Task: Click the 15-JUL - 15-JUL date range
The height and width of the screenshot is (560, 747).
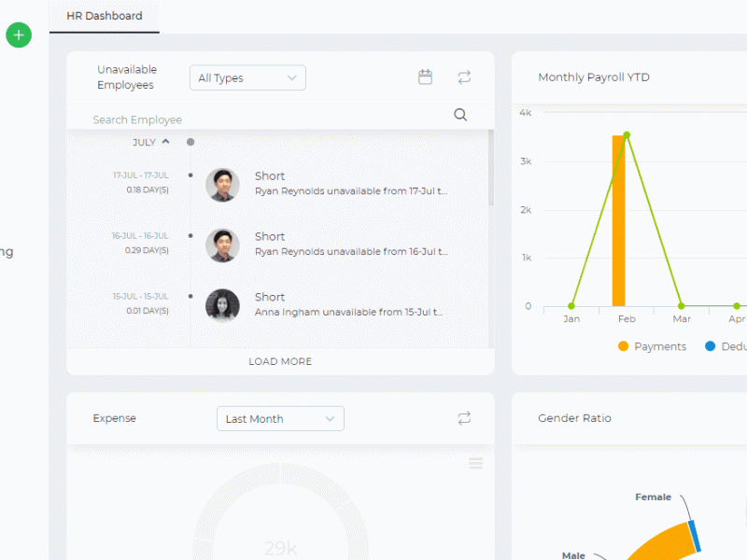Action: [x=141, y=296]
